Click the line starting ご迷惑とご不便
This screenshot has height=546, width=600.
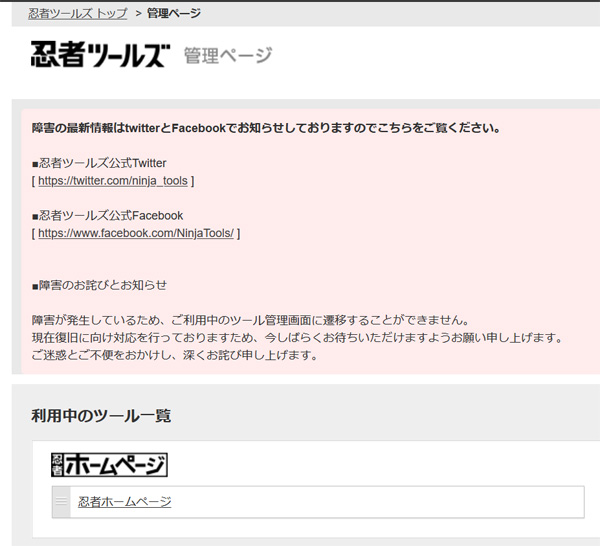(x=175, y=355)
